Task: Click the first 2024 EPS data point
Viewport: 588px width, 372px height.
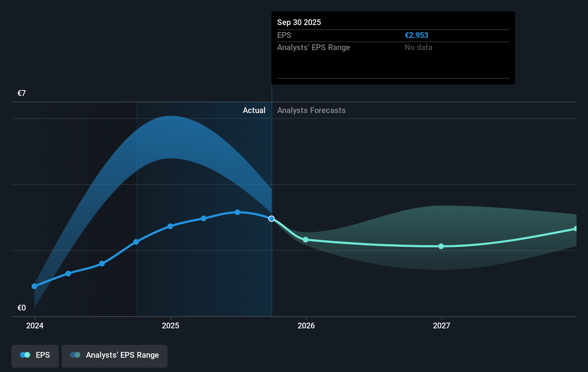Action: [34, 286]
